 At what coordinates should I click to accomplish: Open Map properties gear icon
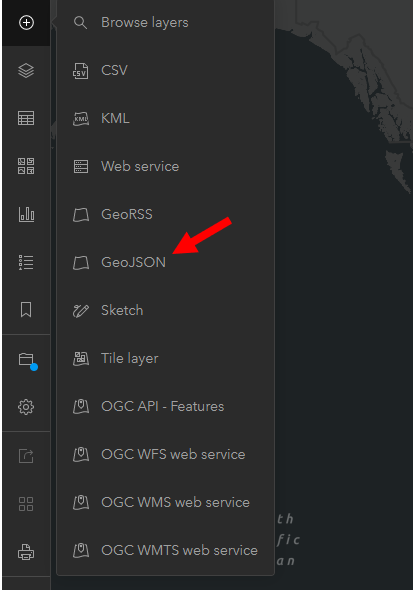pyautogui.click(x=26, y=407)
